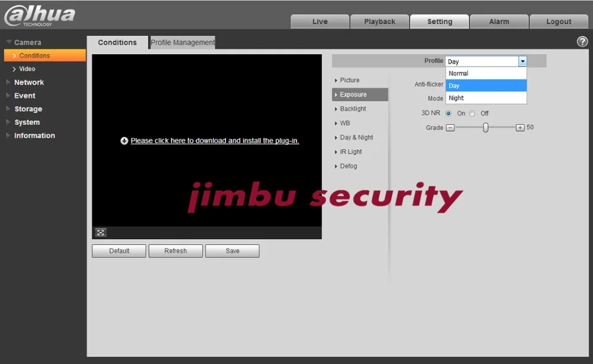Click the Default button
The width and height of the screenshot is (593, 364).
[119, 251]
